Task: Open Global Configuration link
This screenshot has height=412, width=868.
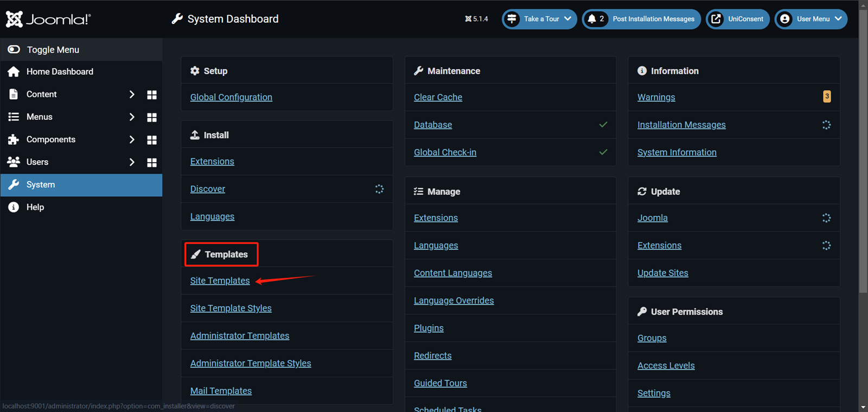Action: (231, 98)
